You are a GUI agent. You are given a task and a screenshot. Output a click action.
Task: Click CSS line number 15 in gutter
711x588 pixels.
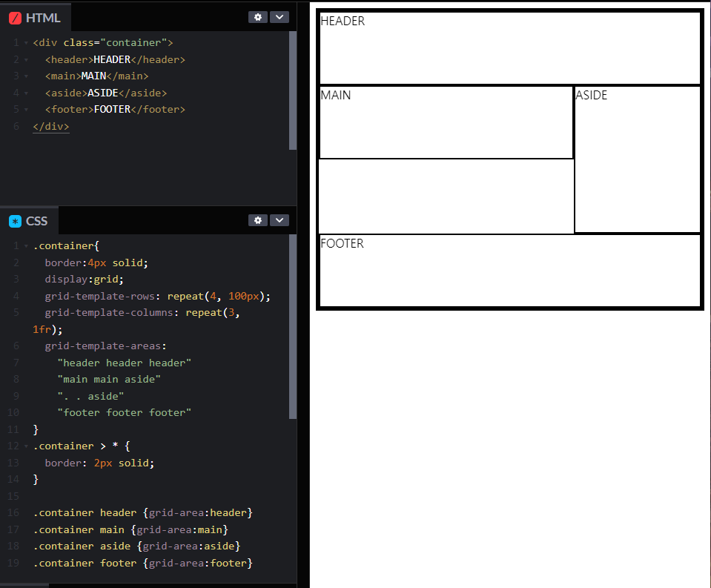click(x=13, y=496)
